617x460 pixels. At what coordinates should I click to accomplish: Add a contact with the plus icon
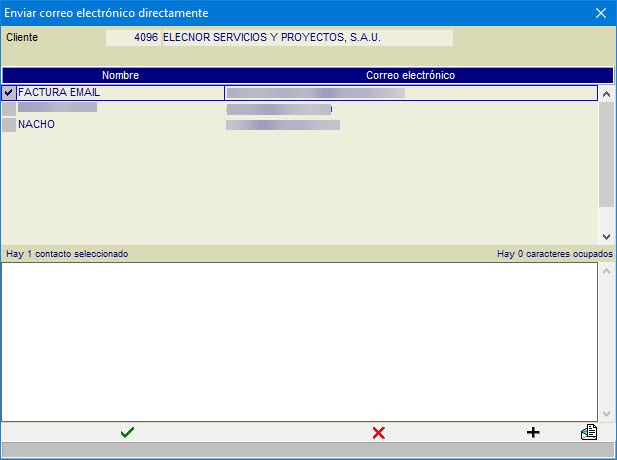[x=533, y=432]
